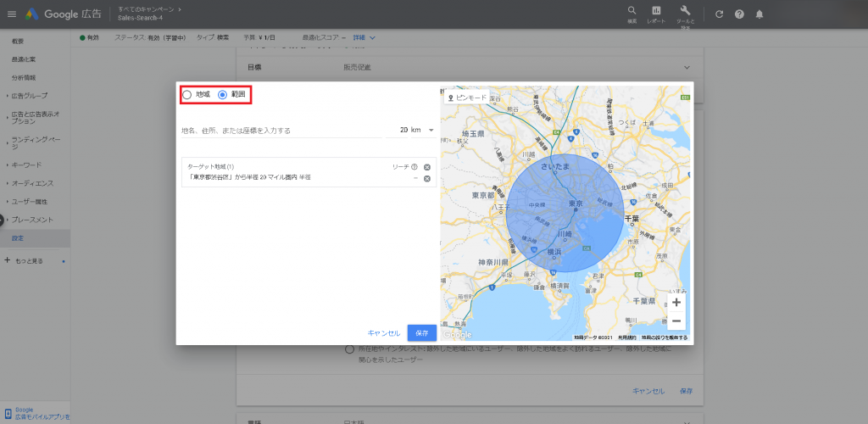The image size is (868, 424).
Task: Click the location name or address input
Action: coord(281,131)
